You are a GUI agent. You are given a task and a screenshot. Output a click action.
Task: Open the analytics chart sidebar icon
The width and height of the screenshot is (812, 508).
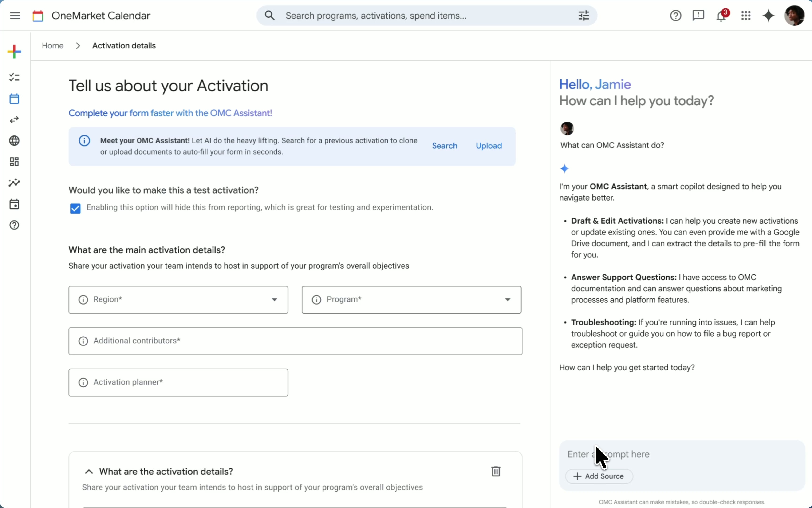click(14, 183)
